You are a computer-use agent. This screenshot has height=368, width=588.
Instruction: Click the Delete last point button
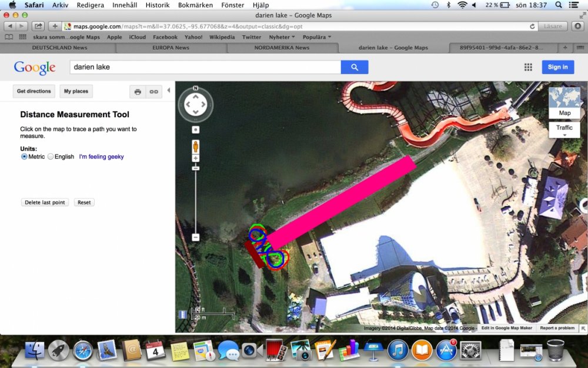coord(45,203)
